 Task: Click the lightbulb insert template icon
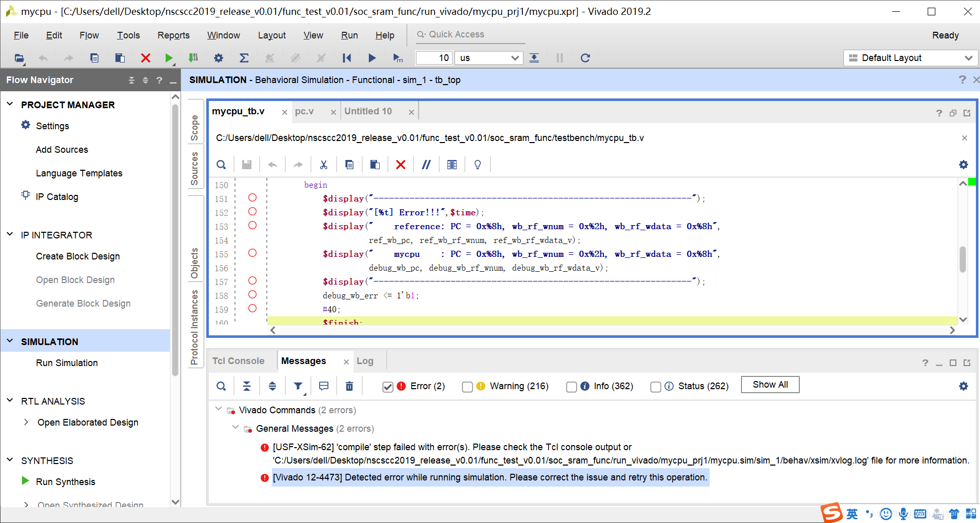(478, 165)
